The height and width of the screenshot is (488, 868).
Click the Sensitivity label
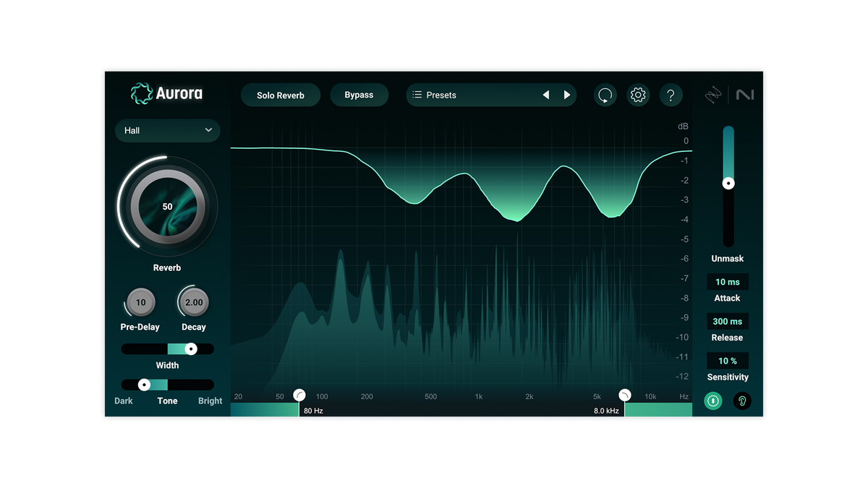(728, 377)
